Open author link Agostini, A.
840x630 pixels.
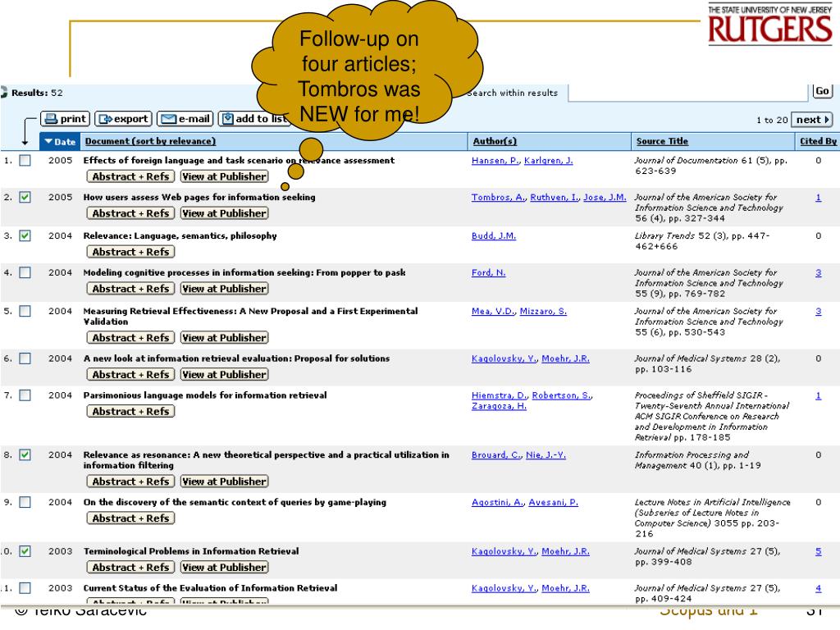click(x=498, y=503)
